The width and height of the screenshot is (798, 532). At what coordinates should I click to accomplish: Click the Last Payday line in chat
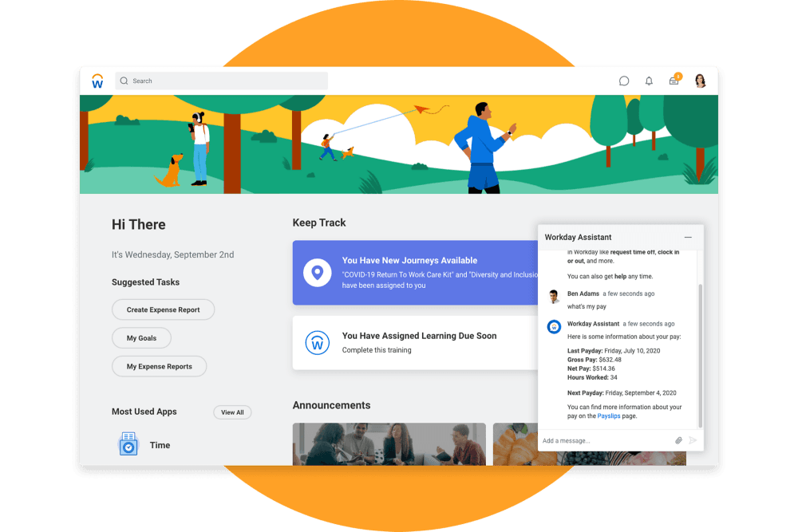[614, 351]
